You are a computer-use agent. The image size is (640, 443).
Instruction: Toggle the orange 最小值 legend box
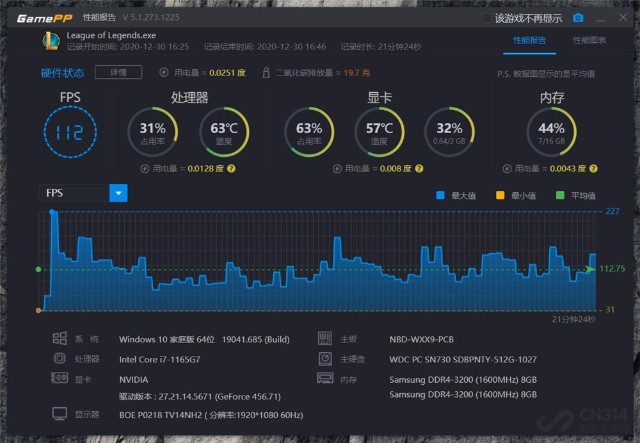(499, 195)
